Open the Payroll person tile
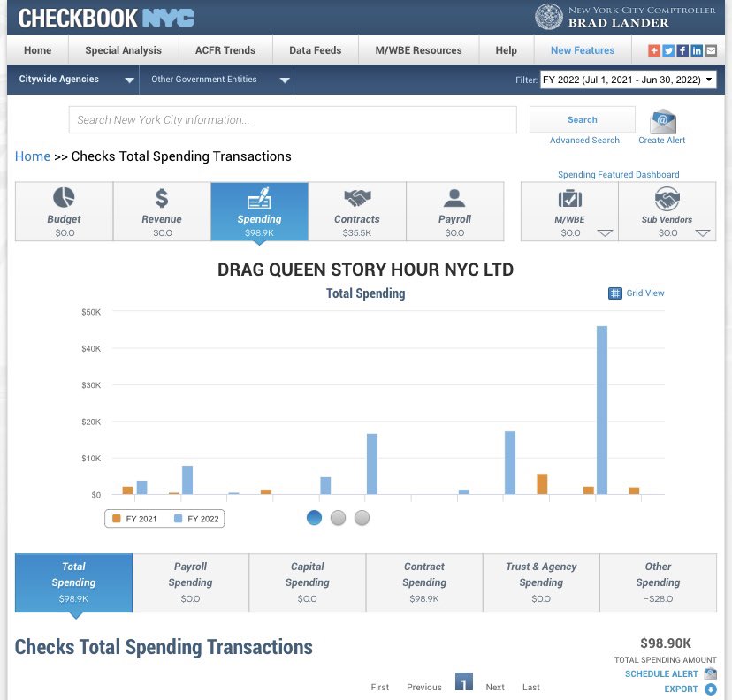The image size is (732, 700). click(x=454, y=211)
